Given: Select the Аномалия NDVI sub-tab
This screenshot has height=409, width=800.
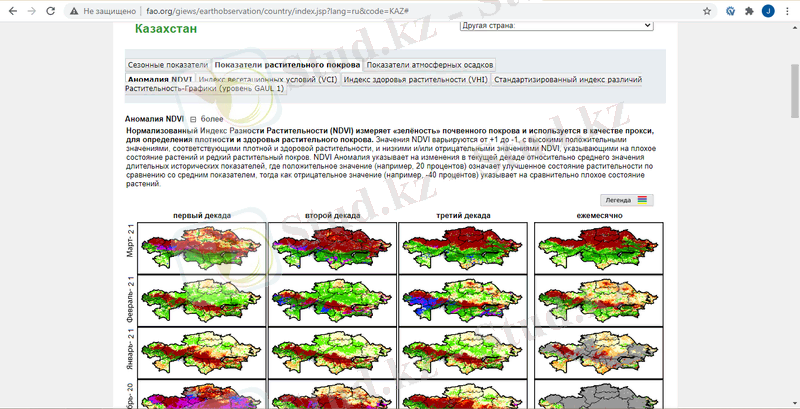Looking at the screenshot, I should 160,80.
